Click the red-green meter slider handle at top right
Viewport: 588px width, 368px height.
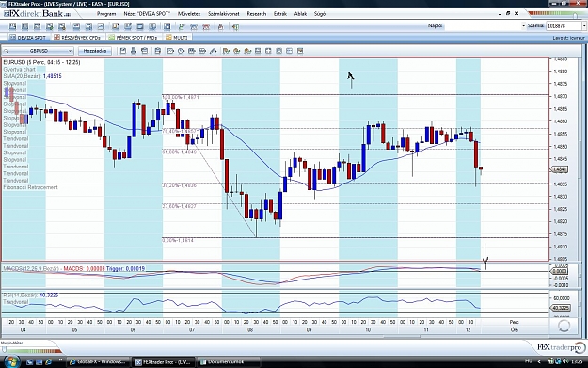576,15
